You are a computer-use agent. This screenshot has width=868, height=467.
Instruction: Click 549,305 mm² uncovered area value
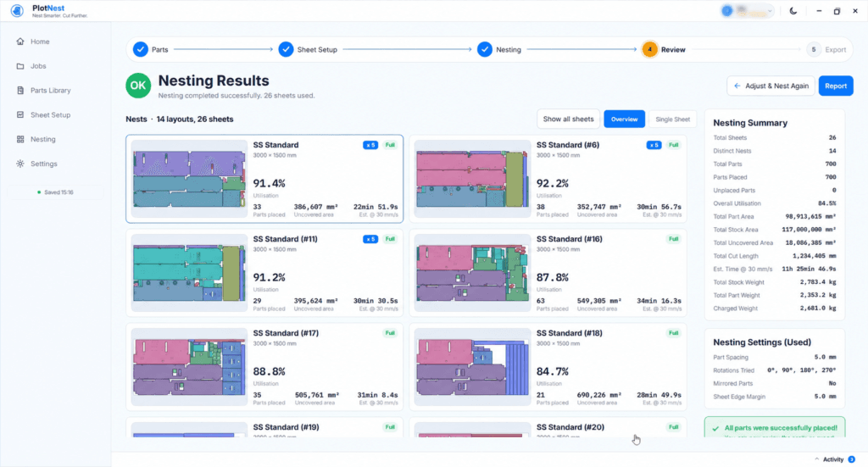coord(599,301)
